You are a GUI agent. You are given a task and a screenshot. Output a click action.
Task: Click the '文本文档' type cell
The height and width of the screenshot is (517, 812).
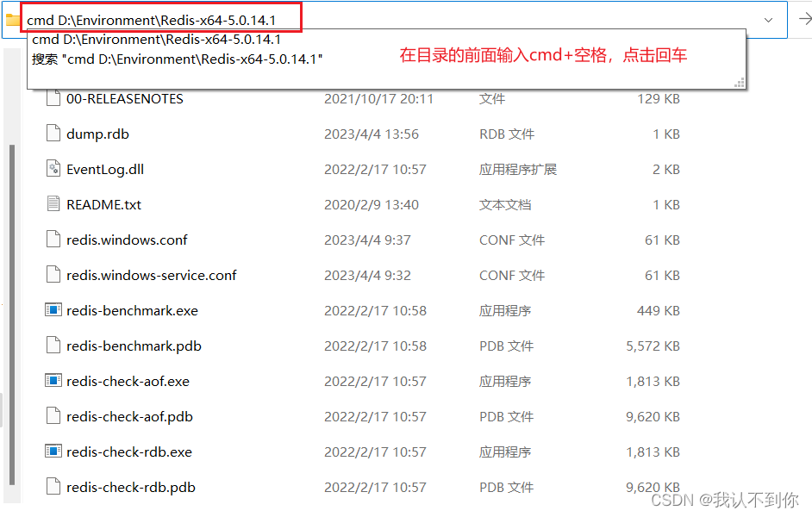click(x=505, y=205)
